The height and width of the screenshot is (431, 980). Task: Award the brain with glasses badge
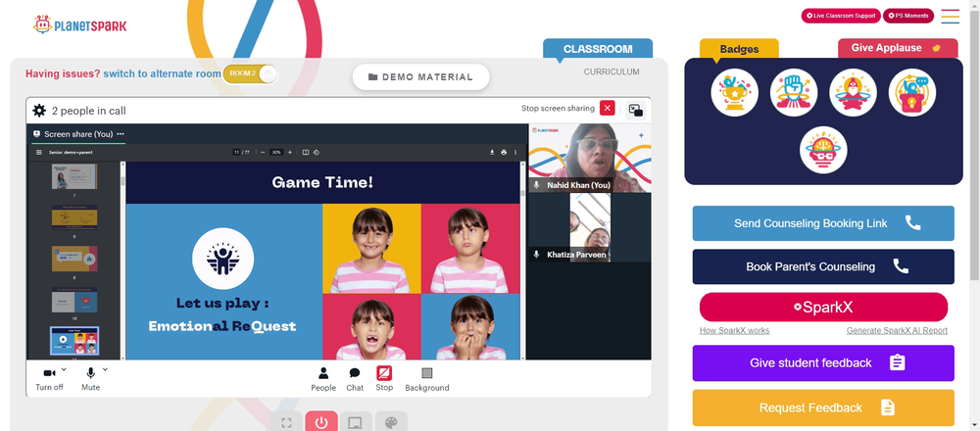pos(823,150)
